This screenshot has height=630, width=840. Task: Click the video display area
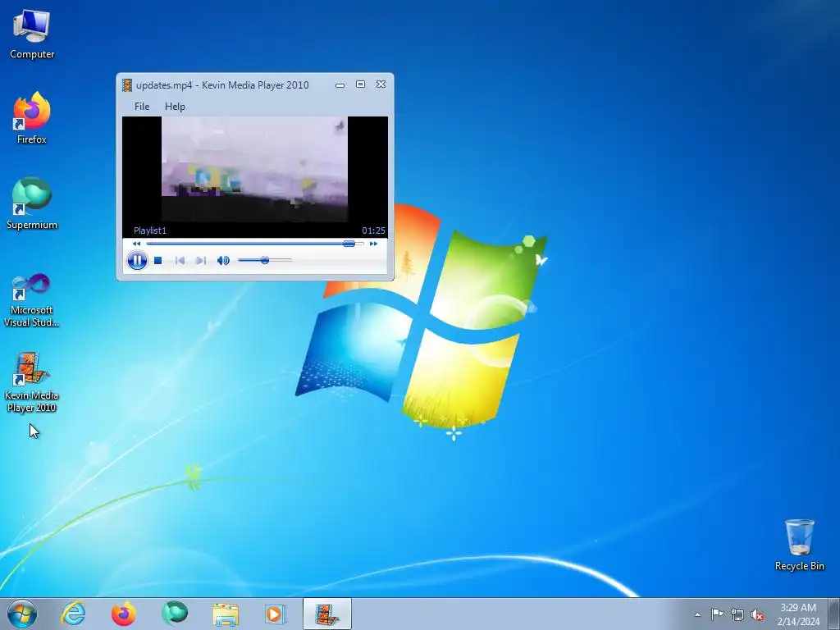255,169
